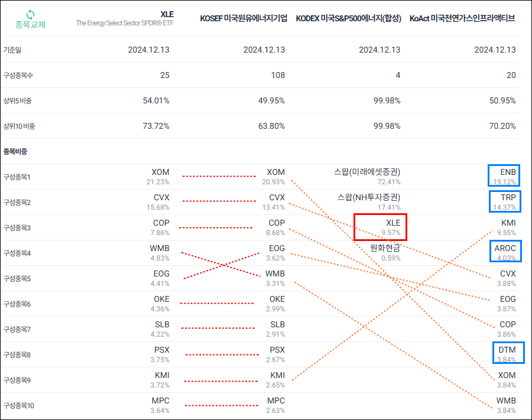Select MPC 2.63% holding
The image size is (532, 420).
[x=275, y=405]
